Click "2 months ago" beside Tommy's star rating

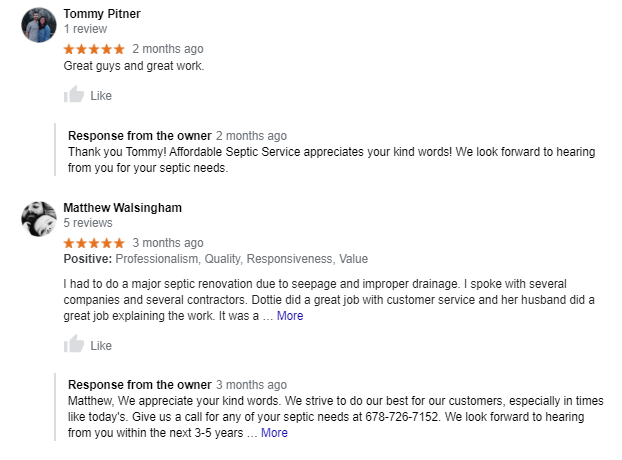pos(168,48)
